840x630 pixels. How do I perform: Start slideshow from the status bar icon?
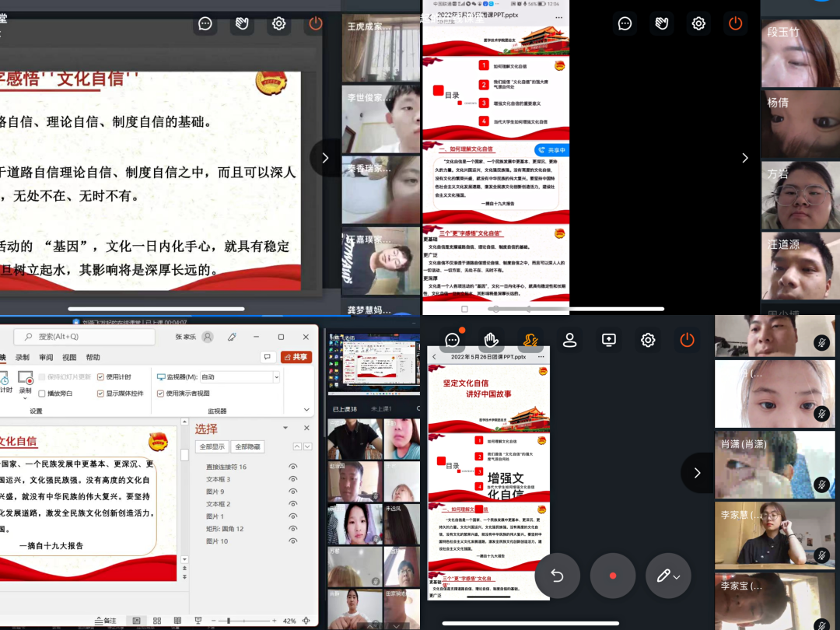coord(198,621)
